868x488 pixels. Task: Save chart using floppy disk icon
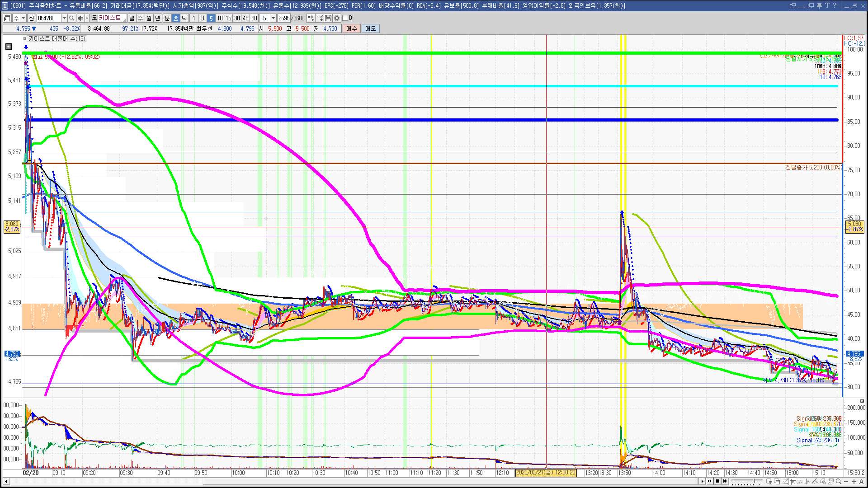[x=328, y=18]
